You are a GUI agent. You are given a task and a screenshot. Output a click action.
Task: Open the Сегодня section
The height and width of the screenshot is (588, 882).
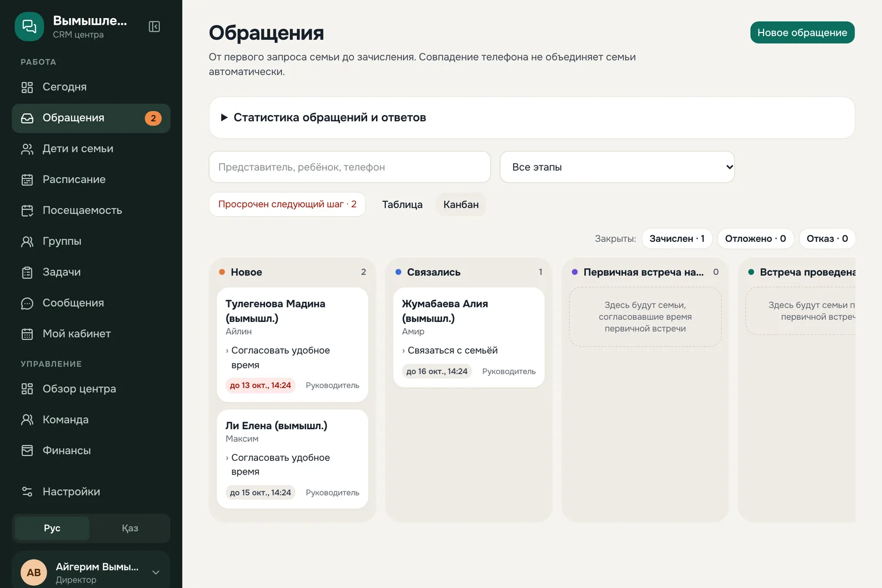point(91,87)
